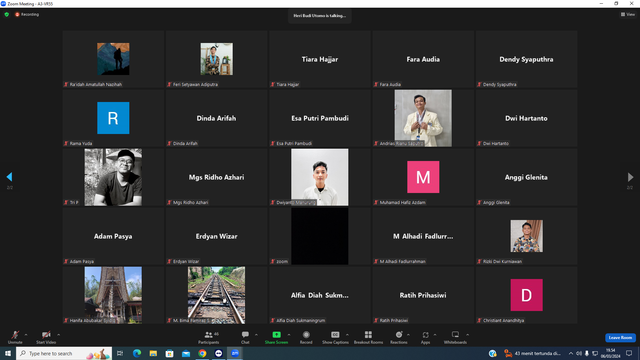Expand Show Captions options arrow

(x=347, y=335)
